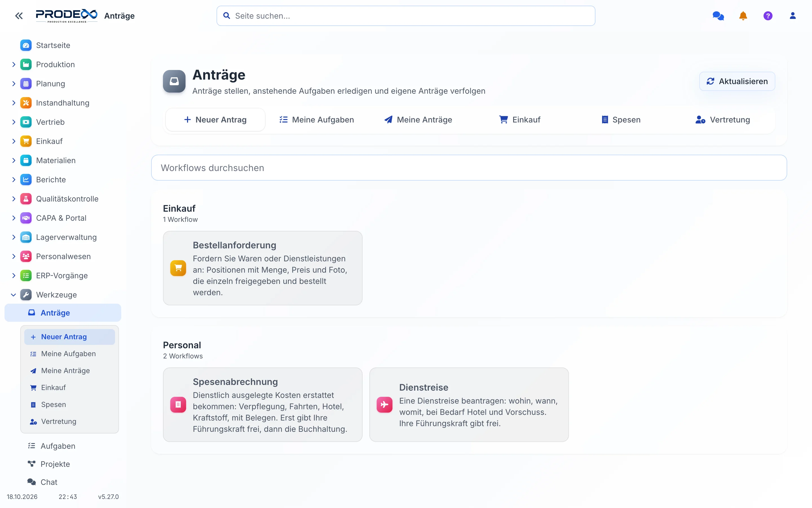Select the Einkauf tab in the top tab bar
The height and width of the screenshot is (508, 812).
[519, 120]
